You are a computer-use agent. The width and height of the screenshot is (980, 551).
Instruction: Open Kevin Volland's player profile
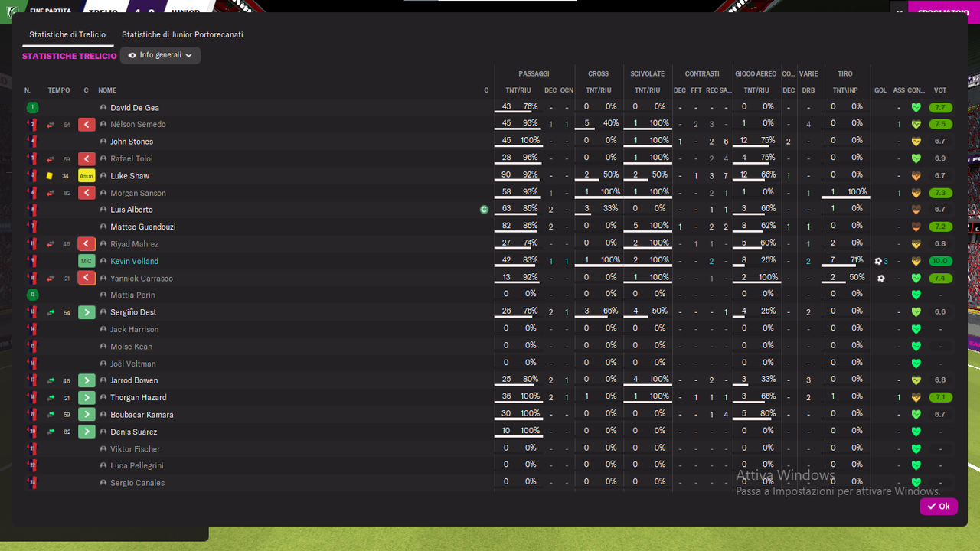tap(135, 261)
